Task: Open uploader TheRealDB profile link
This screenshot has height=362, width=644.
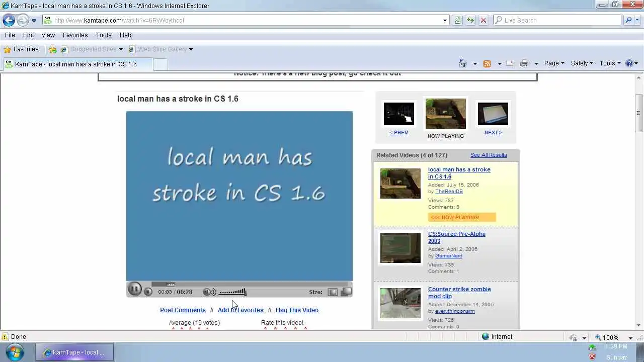Action: click(x=449, y=192)
